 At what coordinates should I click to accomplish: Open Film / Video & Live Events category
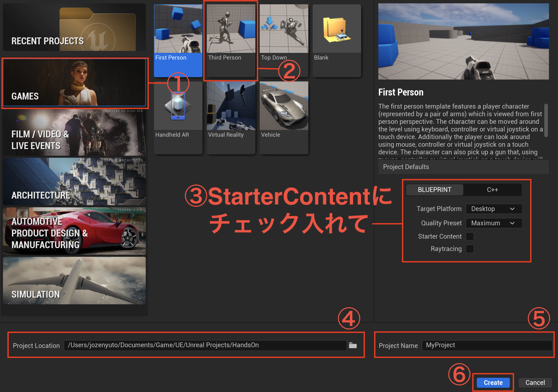click(74, 132)
